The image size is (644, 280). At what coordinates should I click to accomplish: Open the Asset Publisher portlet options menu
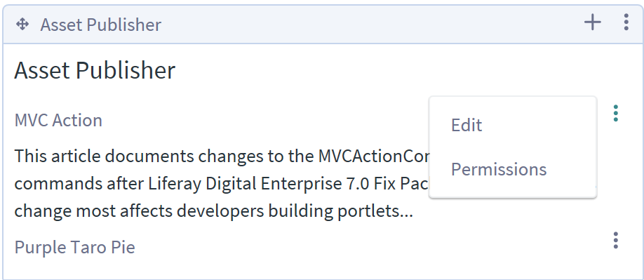626,22
